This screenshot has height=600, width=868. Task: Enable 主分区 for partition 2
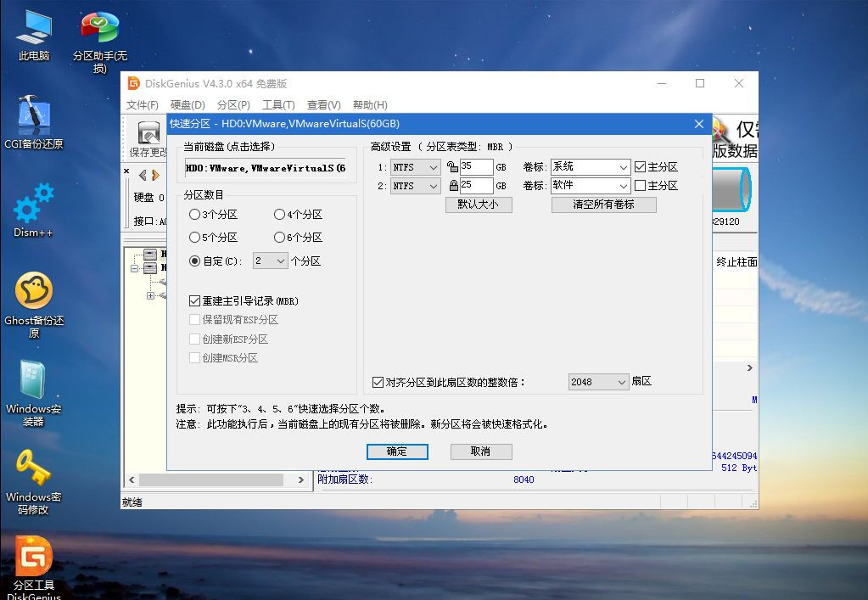pos(640,185)
